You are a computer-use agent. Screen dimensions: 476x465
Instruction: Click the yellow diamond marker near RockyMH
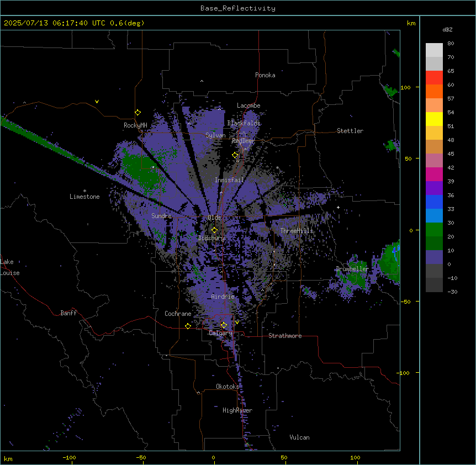pos(137,113)
